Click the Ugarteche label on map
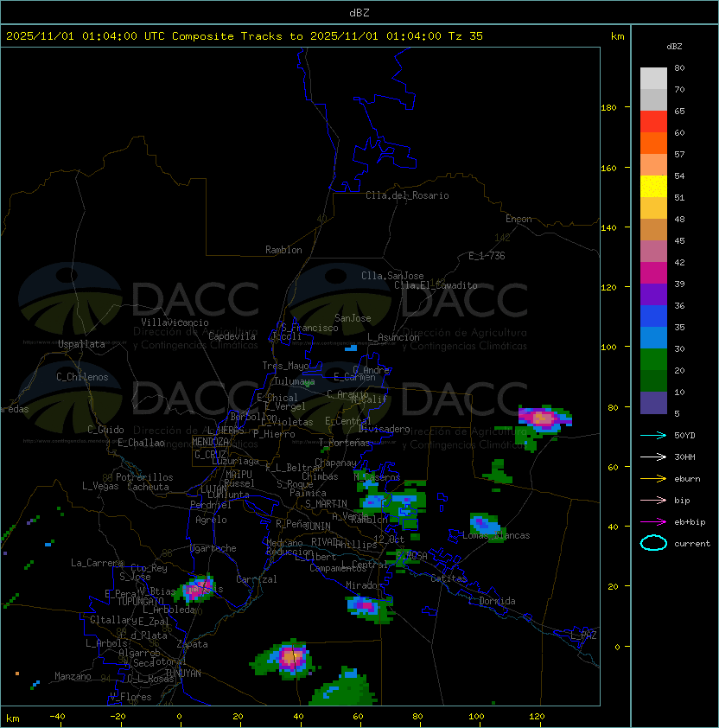The image size is (719, 728). point(213,548)
